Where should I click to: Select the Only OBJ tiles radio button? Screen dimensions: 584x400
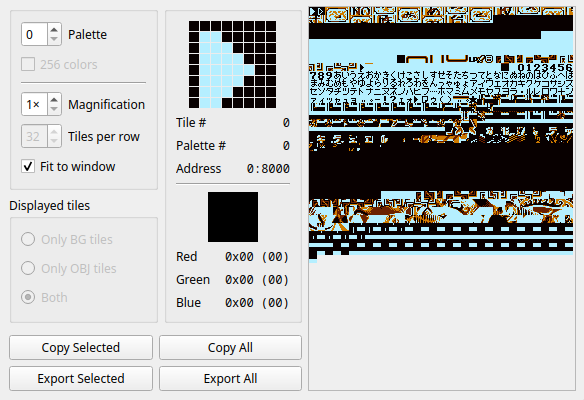(28, 268)
